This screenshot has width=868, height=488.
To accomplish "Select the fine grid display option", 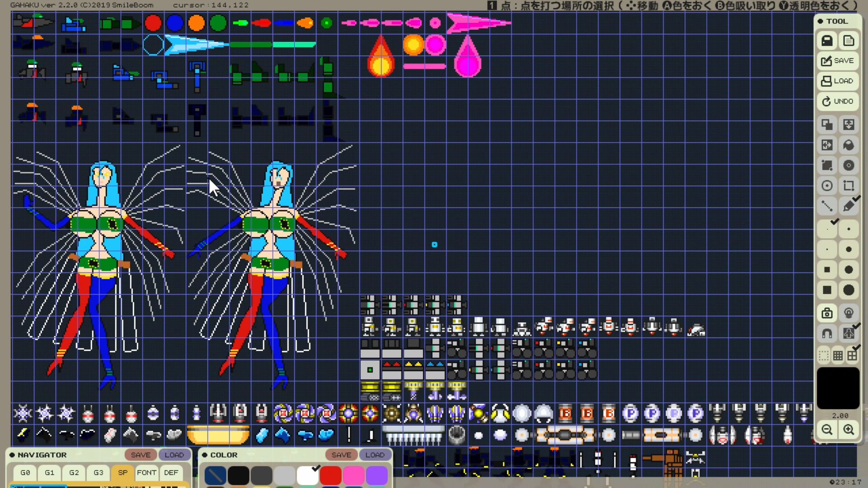I will click(838, 356).
